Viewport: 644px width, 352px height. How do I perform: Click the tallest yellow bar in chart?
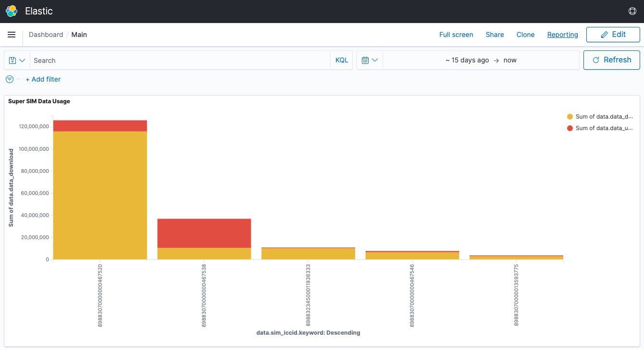[100, 194]
